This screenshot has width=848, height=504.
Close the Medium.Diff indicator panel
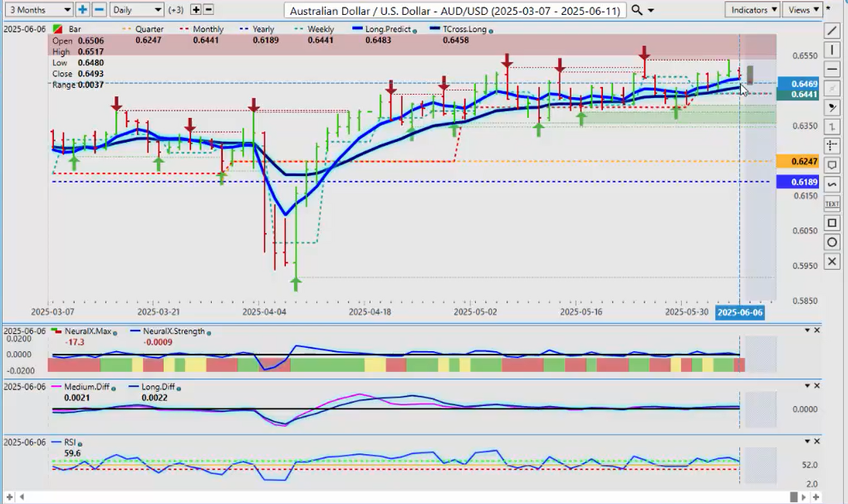pos(817,385)
